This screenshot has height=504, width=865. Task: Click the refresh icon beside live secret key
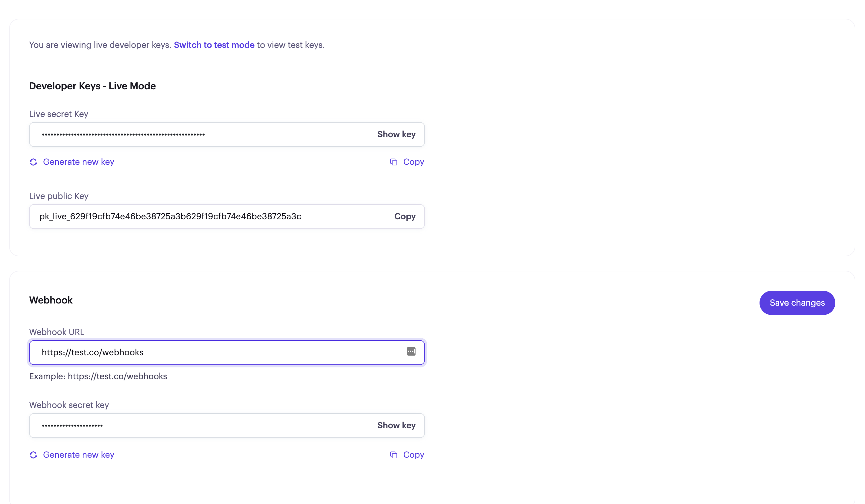pos(33,162)
